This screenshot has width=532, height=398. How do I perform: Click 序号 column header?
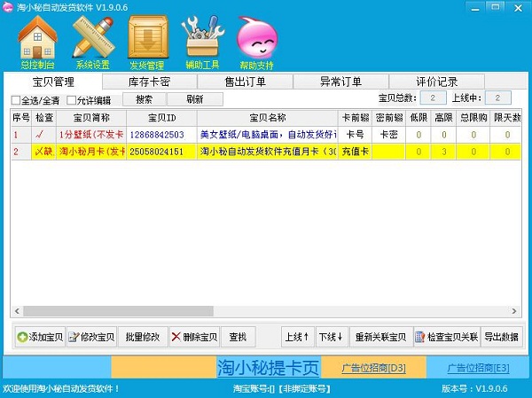pyautogui.click(x=21, y=118)
